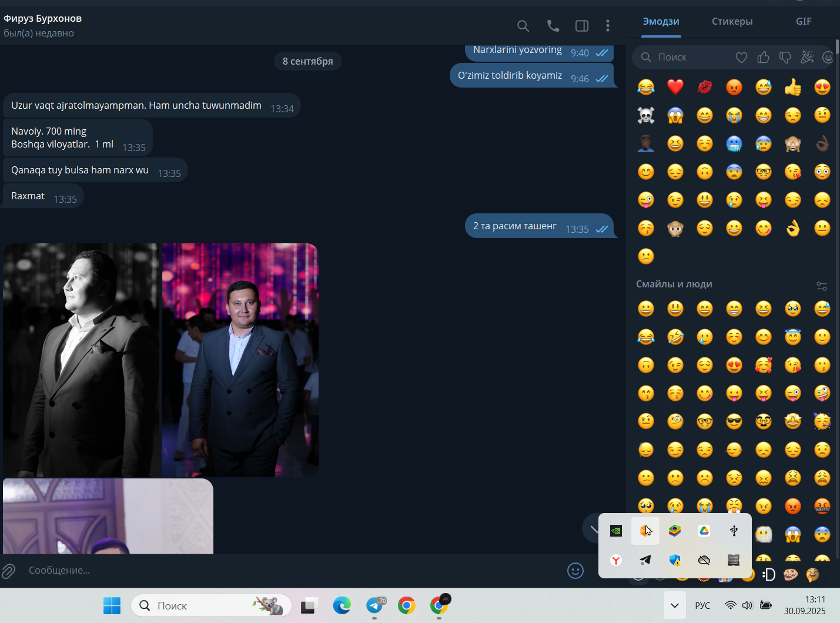The height and width of the screenshot is (623, 840).
Task: Open search in this chat
Action: point(523,26)
